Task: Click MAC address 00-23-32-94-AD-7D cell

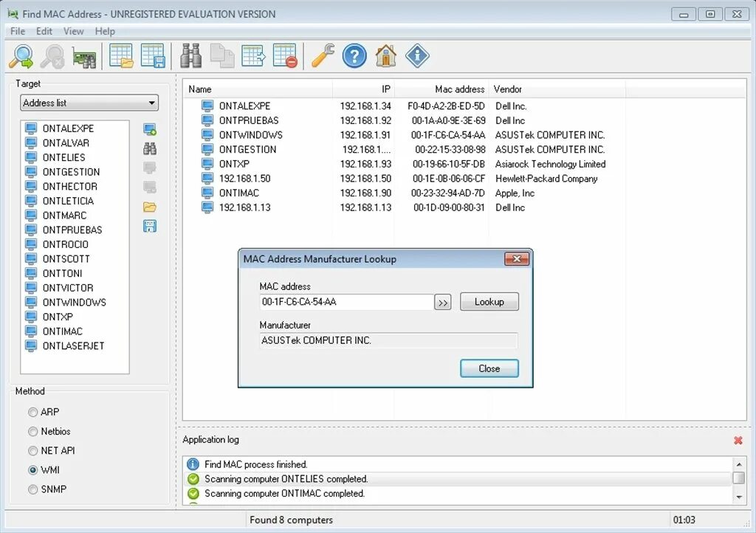Action: [x=448, y=193]
